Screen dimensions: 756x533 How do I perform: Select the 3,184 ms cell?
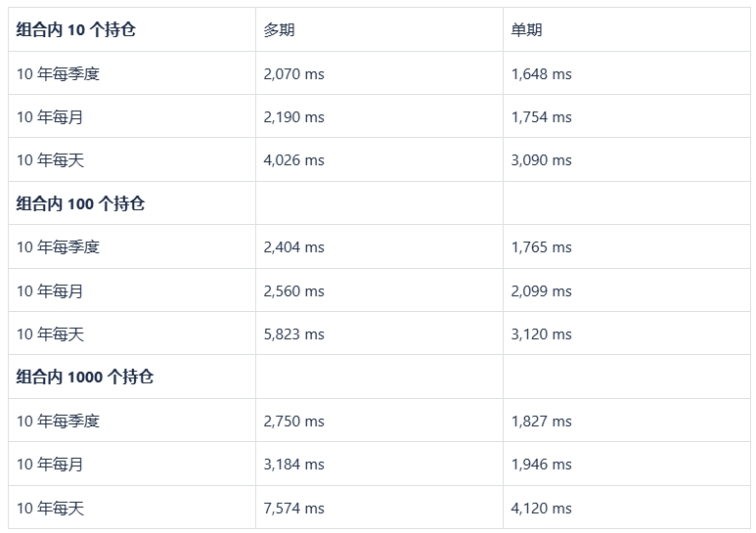point(378,464)
